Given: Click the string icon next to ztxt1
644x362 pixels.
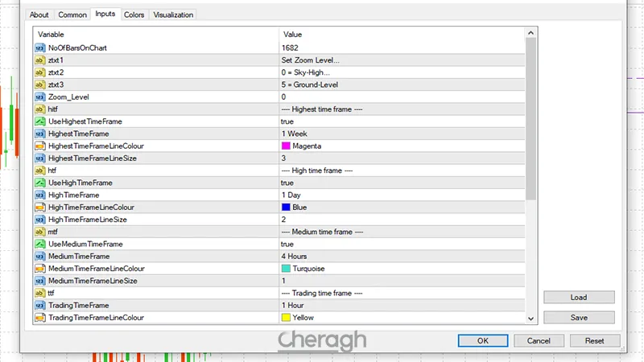Looking at the screenshot, I should tap(40, 60).
